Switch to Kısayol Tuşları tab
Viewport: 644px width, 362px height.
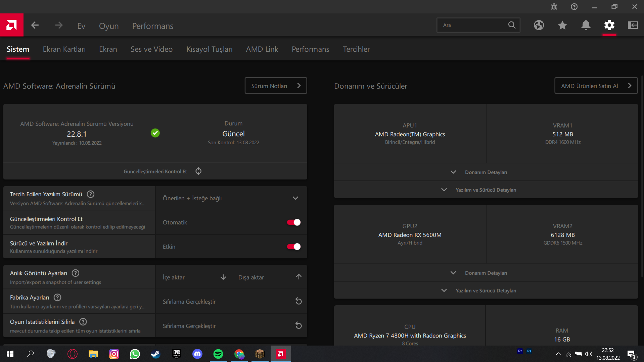[210, 49]
